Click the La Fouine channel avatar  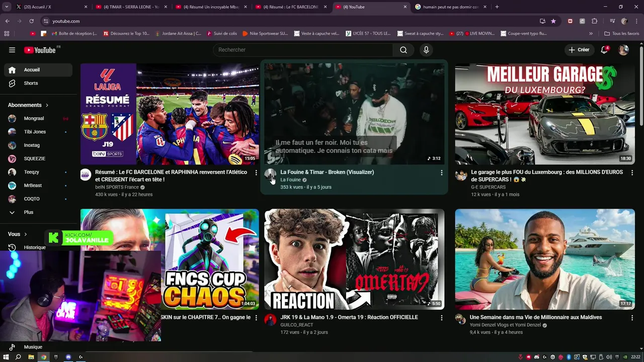[x=270, y=174]
